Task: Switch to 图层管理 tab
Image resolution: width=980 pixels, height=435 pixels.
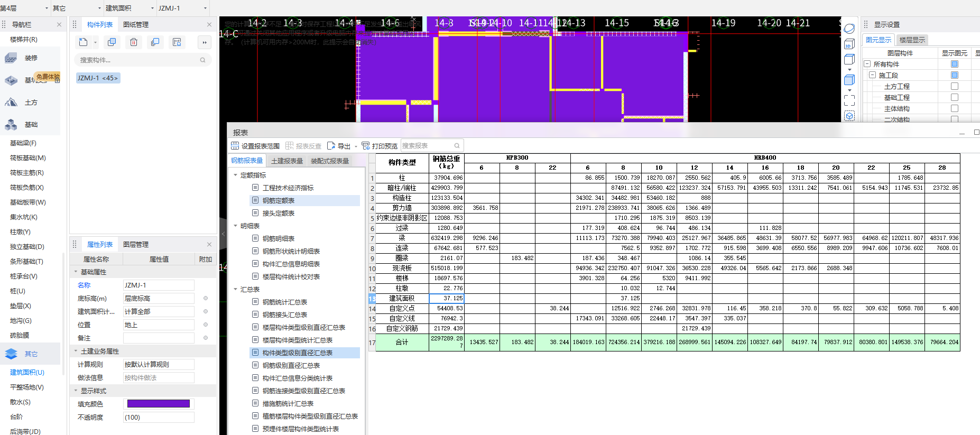Action: tap(136, 245)
